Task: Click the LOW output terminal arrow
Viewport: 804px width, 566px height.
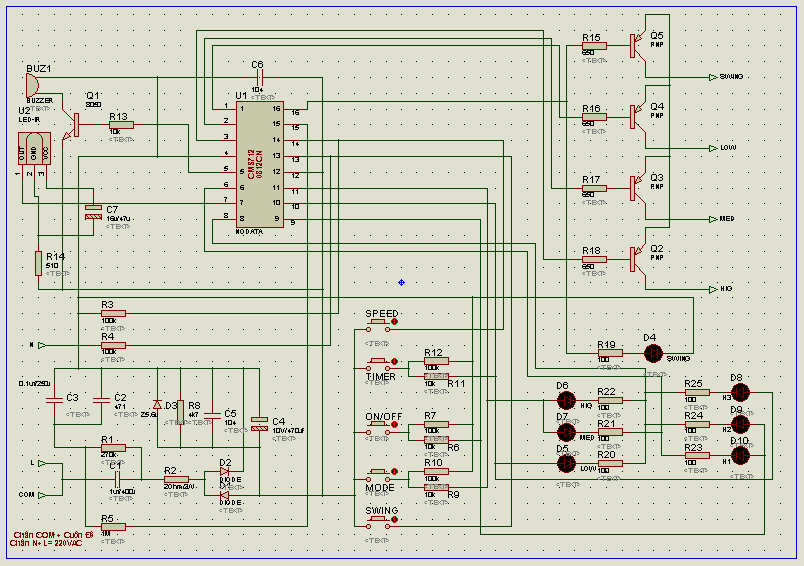Action: [713, 148]
